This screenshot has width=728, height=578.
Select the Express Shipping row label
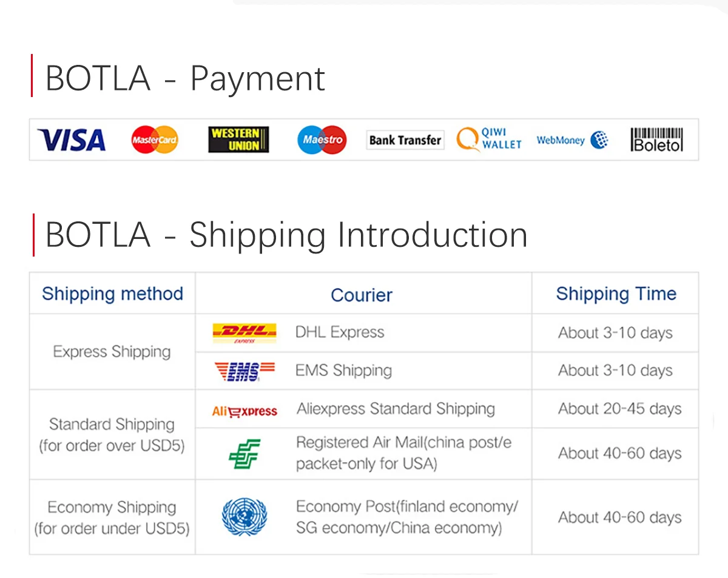112,352
